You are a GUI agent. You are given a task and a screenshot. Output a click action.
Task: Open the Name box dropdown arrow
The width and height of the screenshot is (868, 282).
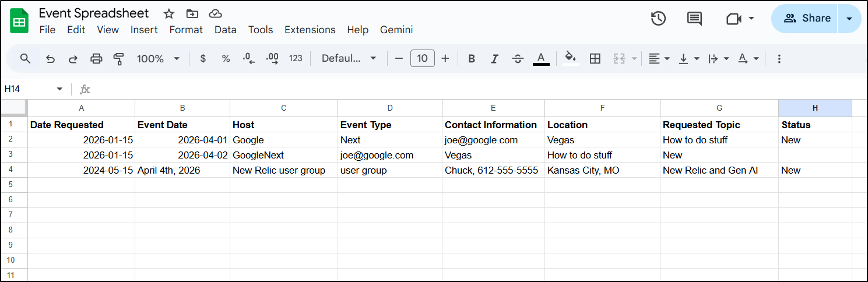point(59,89)
